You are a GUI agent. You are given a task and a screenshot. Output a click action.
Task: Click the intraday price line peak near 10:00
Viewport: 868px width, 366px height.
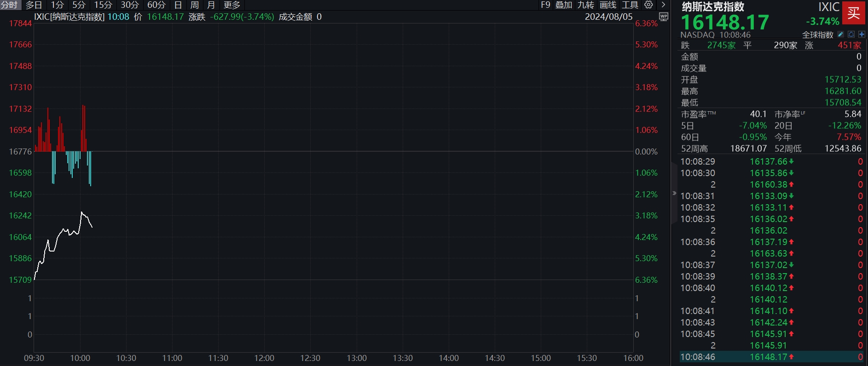point(82,212)
